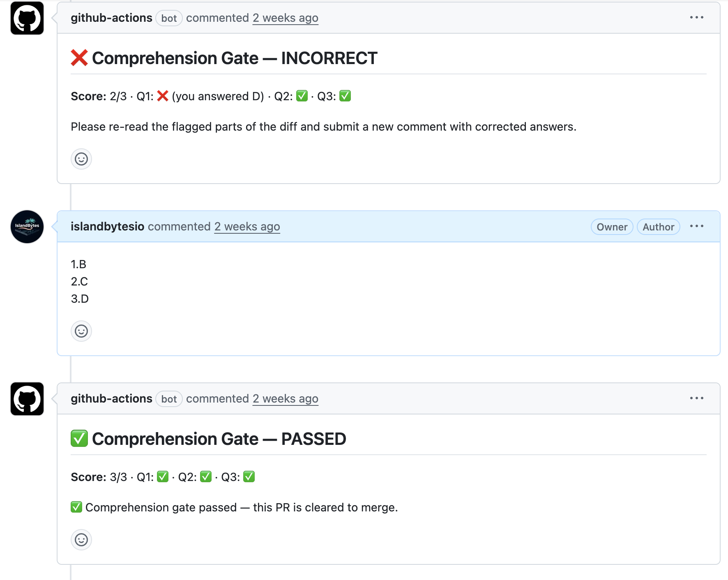Click islandbytesio's comment timestamp link

pos(247,226)
